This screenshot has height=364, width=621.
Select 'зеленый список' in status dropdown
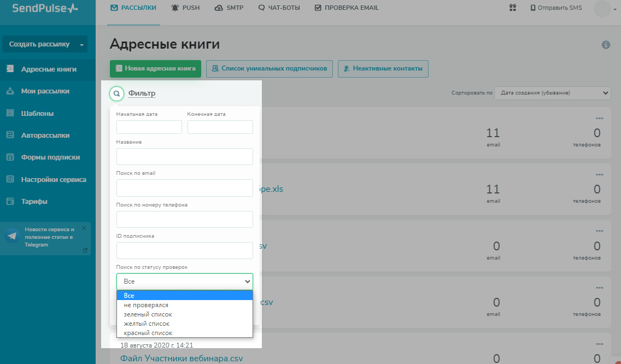click(148, 314)
